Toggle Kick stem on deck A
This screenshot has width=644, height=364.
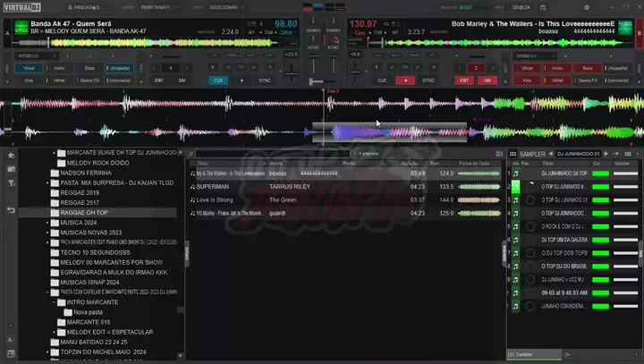point(29,80)
